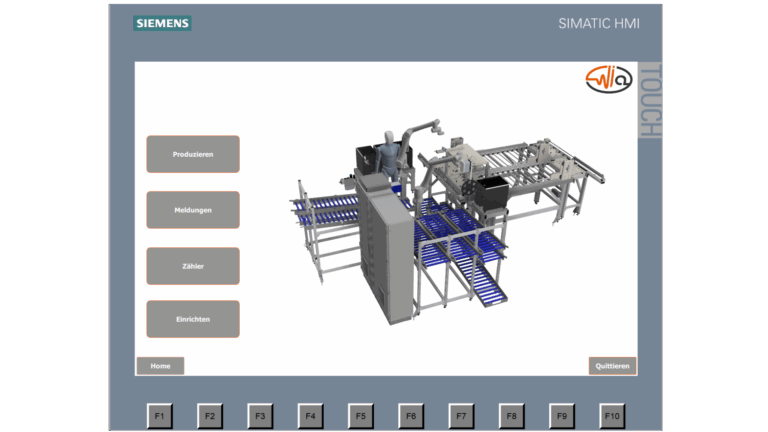The height and width of the screenshot is (432, 768).
Task: Click the SIMATIC HMI title text
Action: click(598, 23)
